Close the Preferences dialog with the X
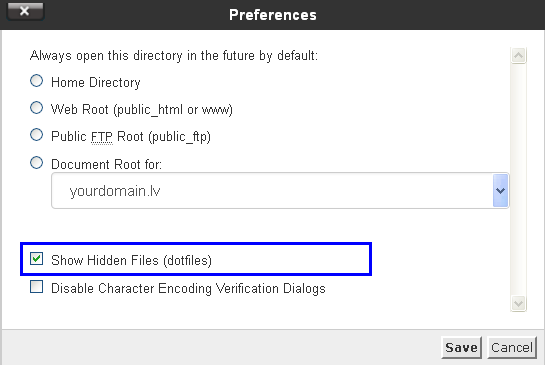 [x=25, y=11]
